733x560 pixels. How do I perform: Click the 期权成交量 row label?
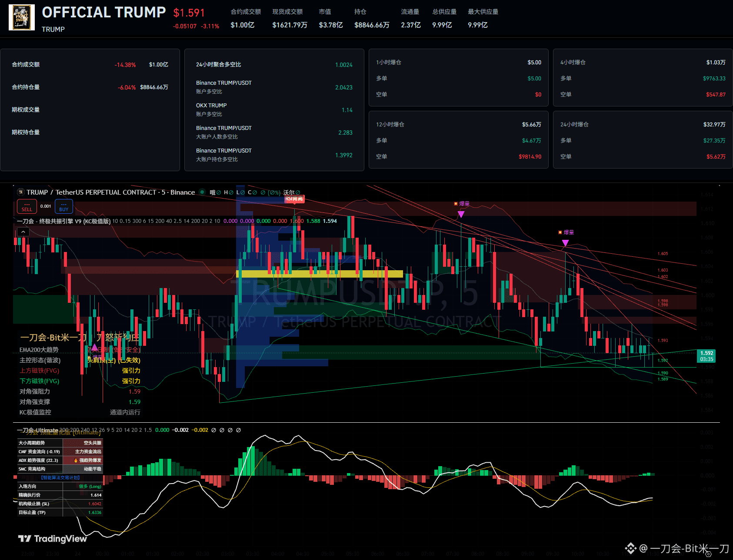[x=26, y=109]
